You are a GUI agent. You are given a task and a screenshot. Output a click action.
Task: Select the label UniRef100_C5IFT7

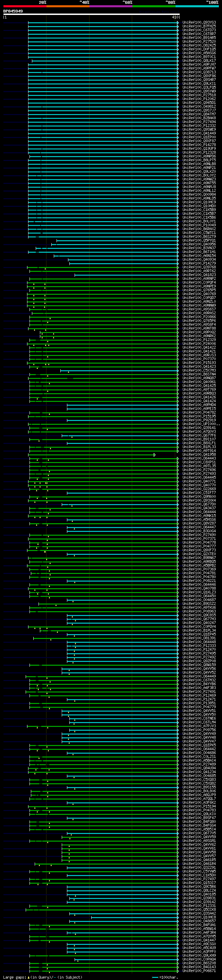199,493
